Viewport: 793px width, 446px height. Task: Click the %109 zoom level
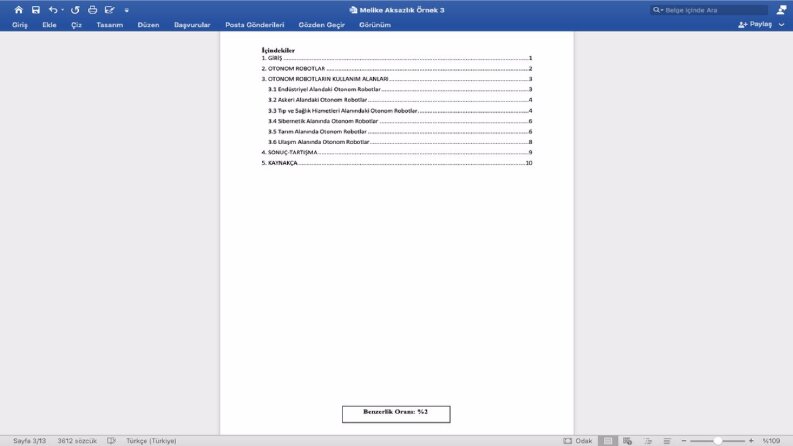[772, 441]
